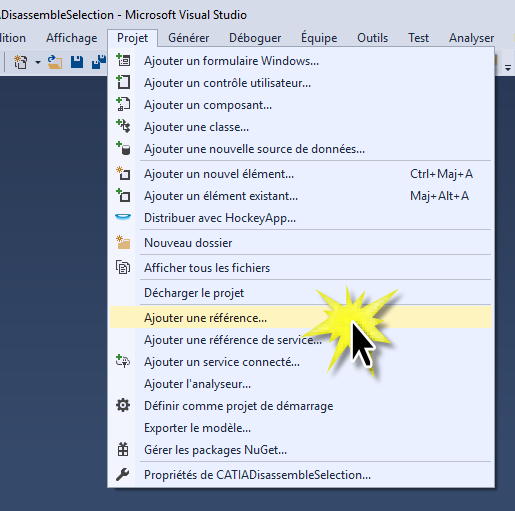515x511 pixels.
Task: Open the Outils menu
Action: click(x=372, y=38)
